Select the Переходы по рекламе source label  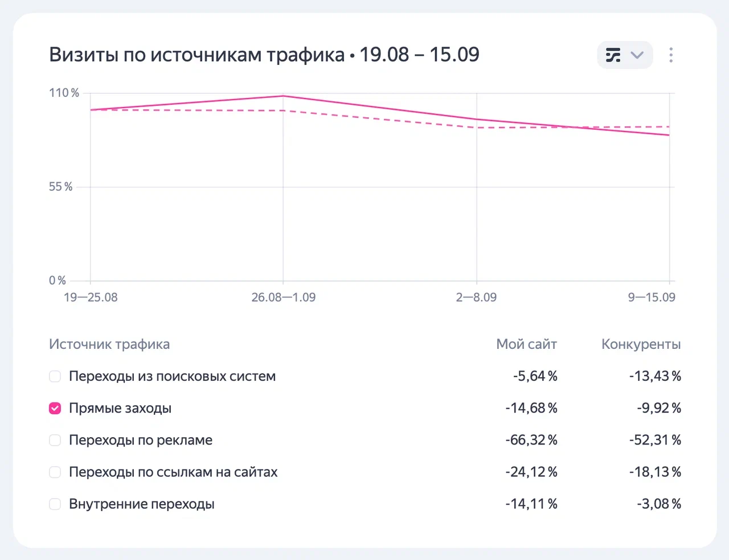[x=141, y=440]
